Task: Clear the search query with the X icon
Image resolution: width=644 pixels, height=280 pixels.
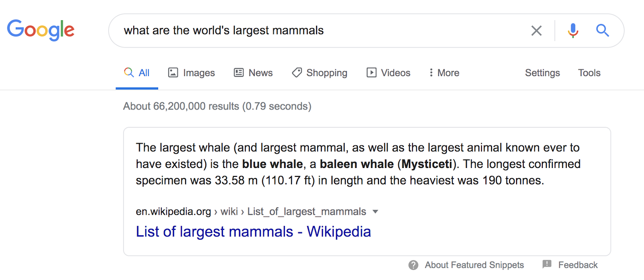Action: coord(536,31)
